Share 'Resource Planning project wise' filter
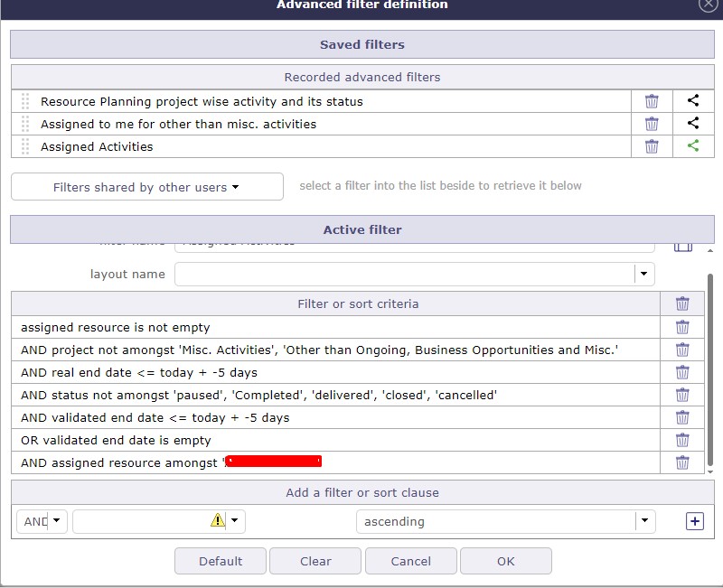This screenshot has height=588, width=723. [x=693, y=101]
